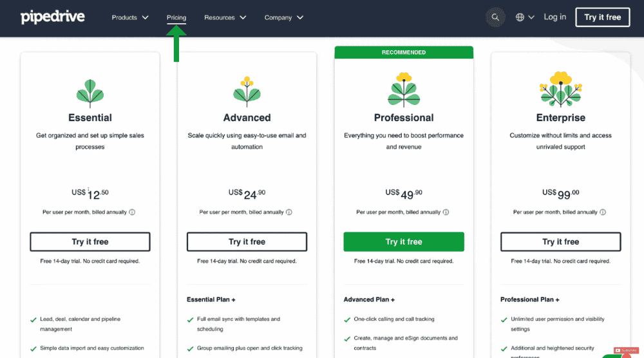Click 'Scale quickly using easy-to-use email' description
Image resolution: width=644 pixels, height=358 pixels.
point(247,141)
